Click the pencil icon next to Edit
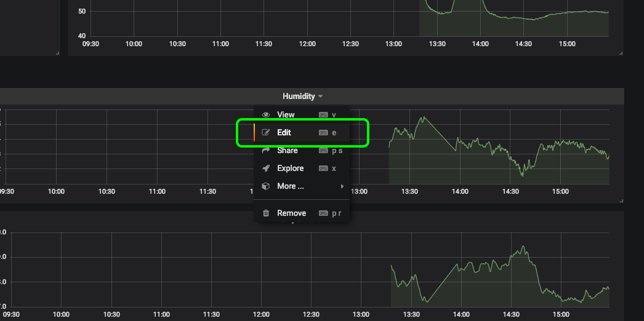The image size is (644, 321). pyautogui.click(x=266, y=133)
